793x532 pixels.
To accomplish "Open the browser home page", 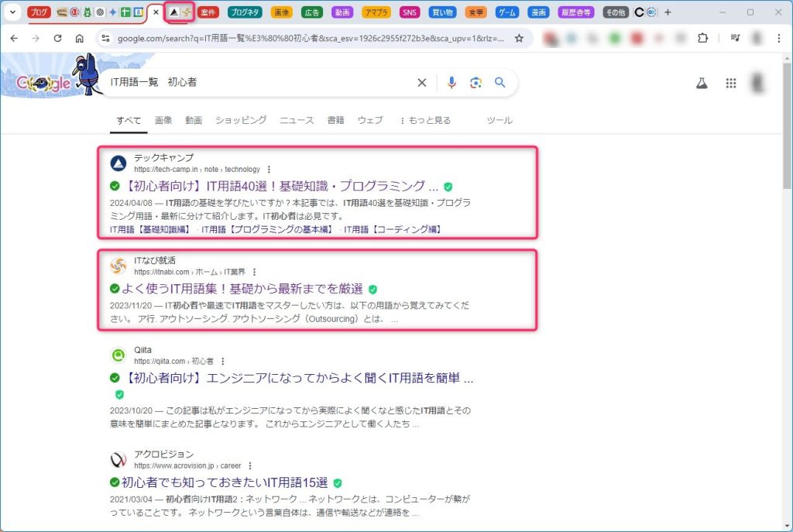I will [x=80, y=39].
